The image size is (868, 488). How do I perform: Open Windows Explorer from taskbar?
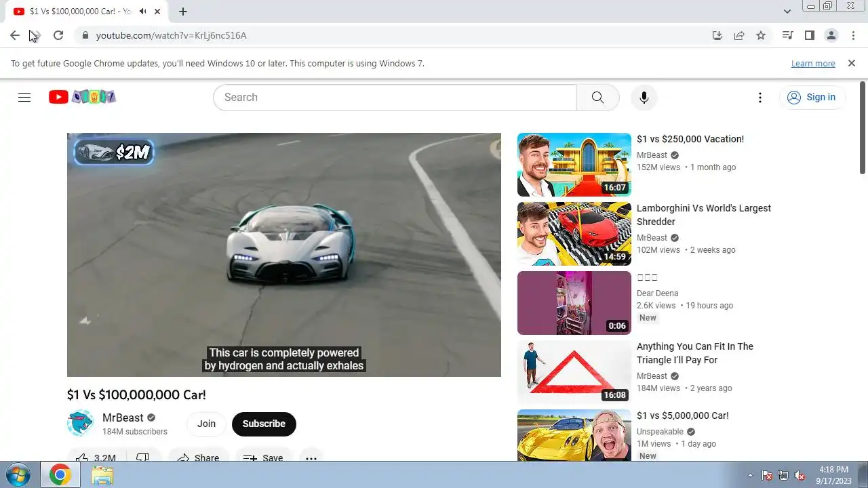(102, 475)
